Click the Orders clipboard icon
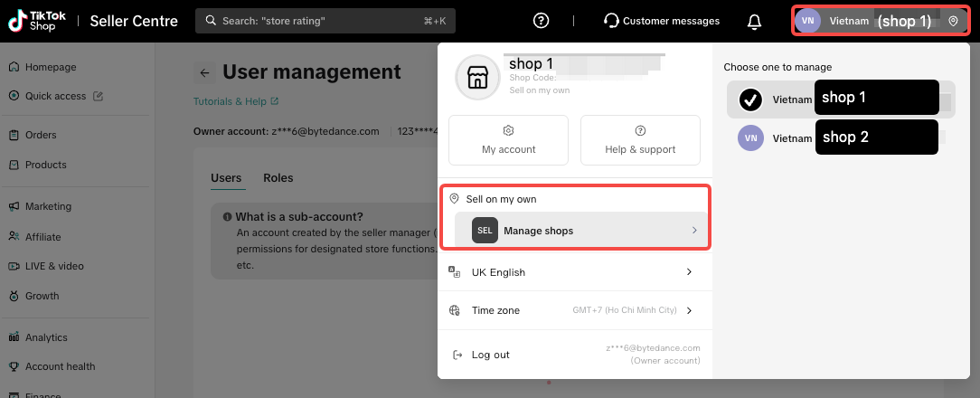980x398 pixels. 14,135
